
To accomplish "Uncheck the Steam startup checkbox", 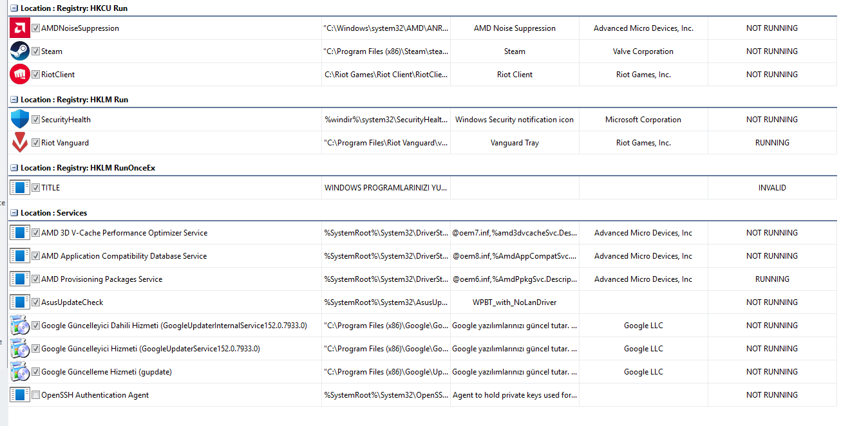I will (36, 51).
